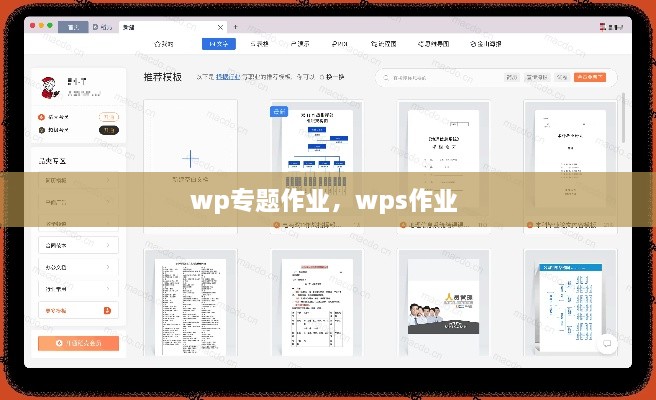The image size is (656, 400).
Task: Click the refresh icon next to the templates heading
Action: point(322,77)
